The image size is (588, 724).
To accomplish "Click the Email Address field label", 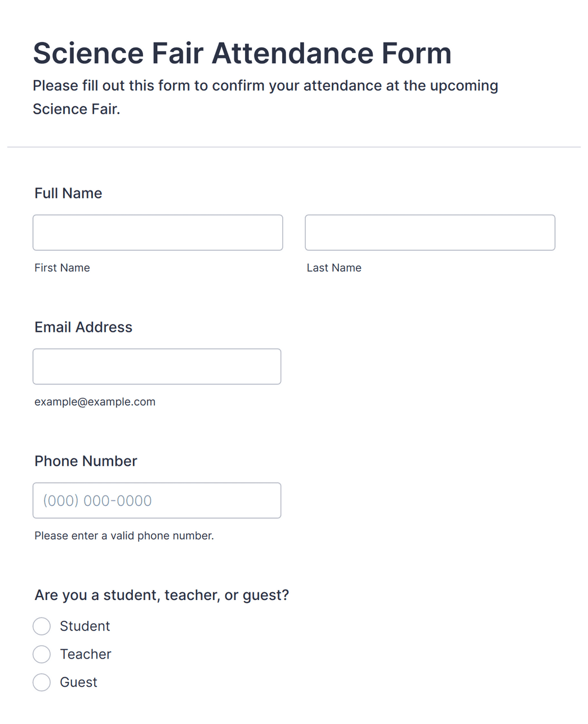I will coord(83,327).
